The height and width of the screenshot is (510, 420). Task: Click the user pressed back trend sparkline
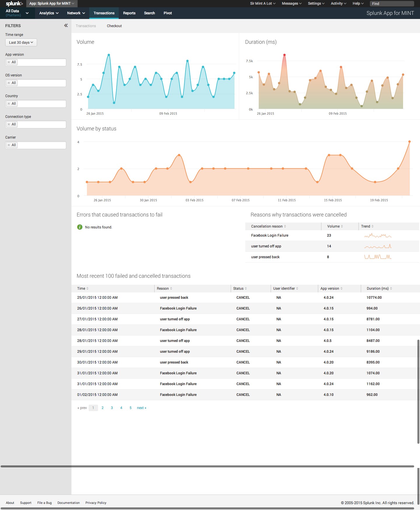(x=378, y=257)
